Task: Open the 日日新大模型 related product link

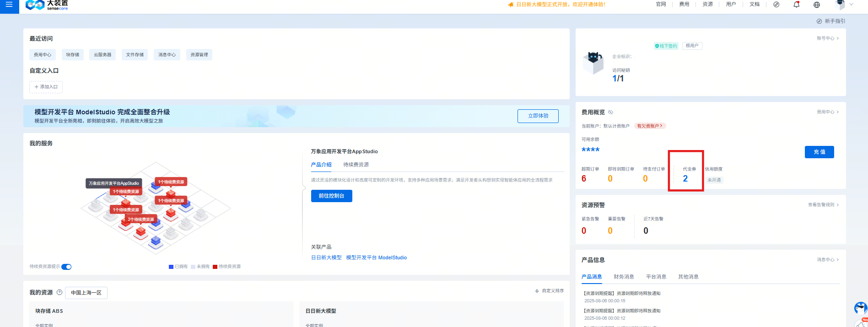Action: (x=326, y=257)
